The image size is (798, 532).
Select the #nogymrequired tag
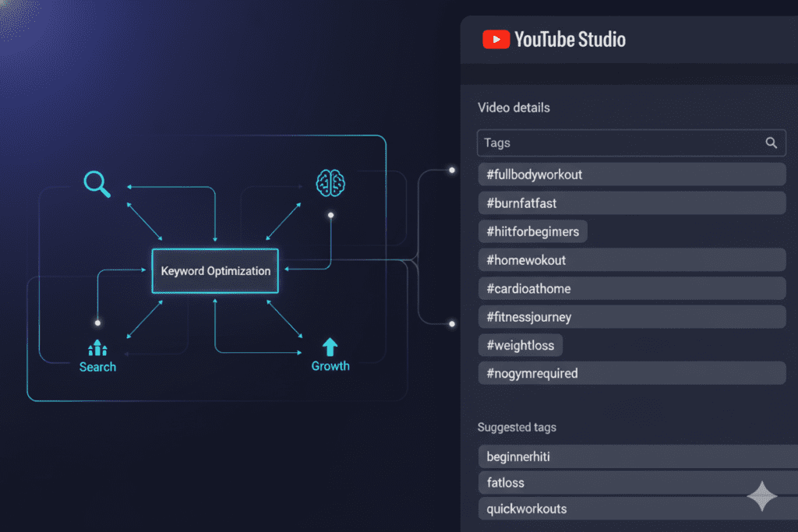click(x=631, y=372)
